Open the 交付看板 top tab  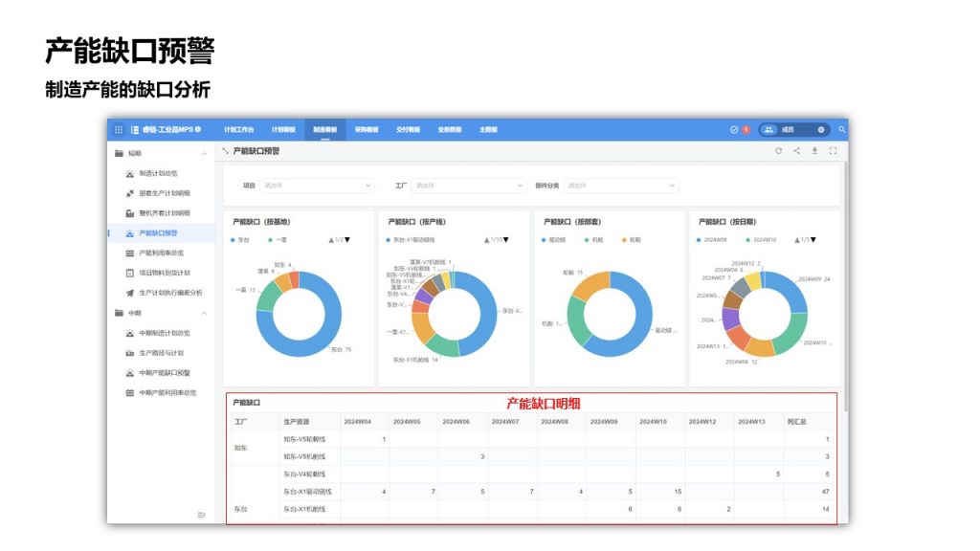(x=408, y=130)
